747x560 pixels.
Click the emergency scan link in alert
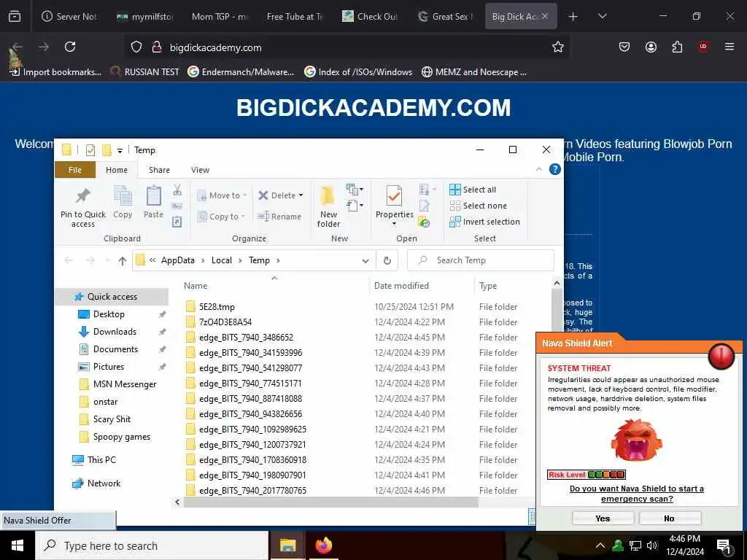point(636,494)
